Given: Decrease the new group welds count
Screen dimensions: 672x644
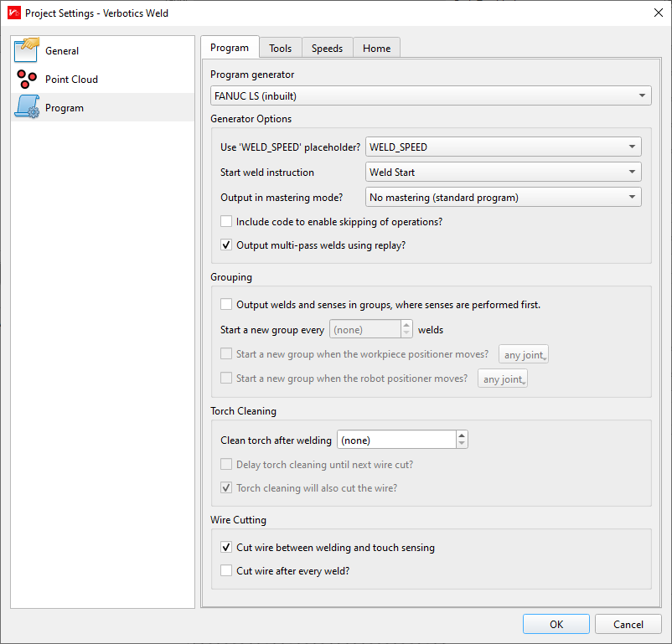Looking at the screenshot, I should tap(406, 333).
